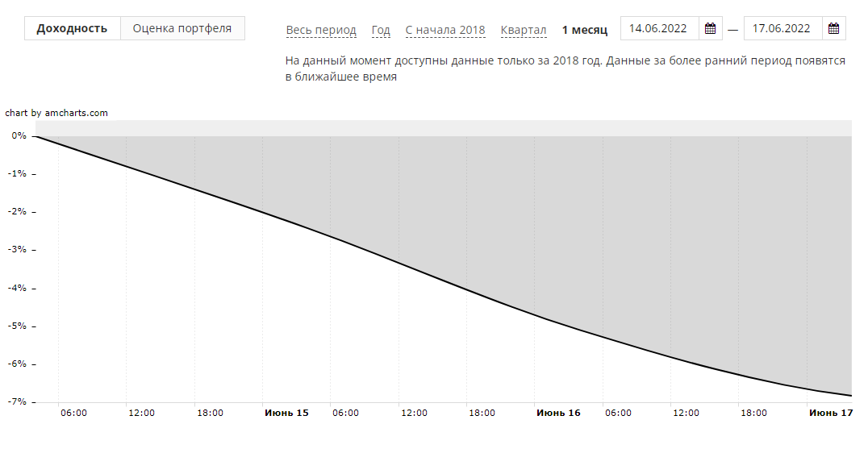Click the first 06:00 time label

(x=73, y=413)
